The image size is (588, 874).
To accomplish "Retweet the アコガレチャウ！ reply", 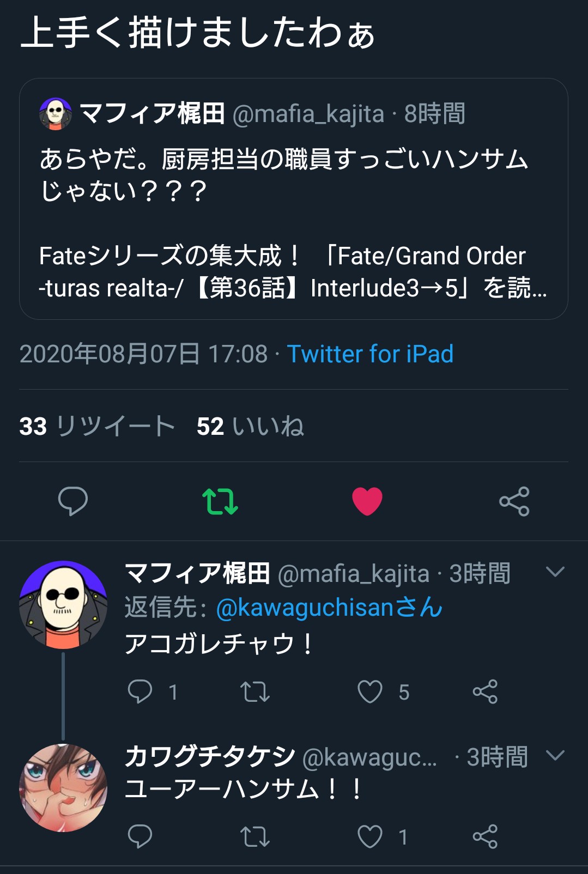I will [255, 691].
